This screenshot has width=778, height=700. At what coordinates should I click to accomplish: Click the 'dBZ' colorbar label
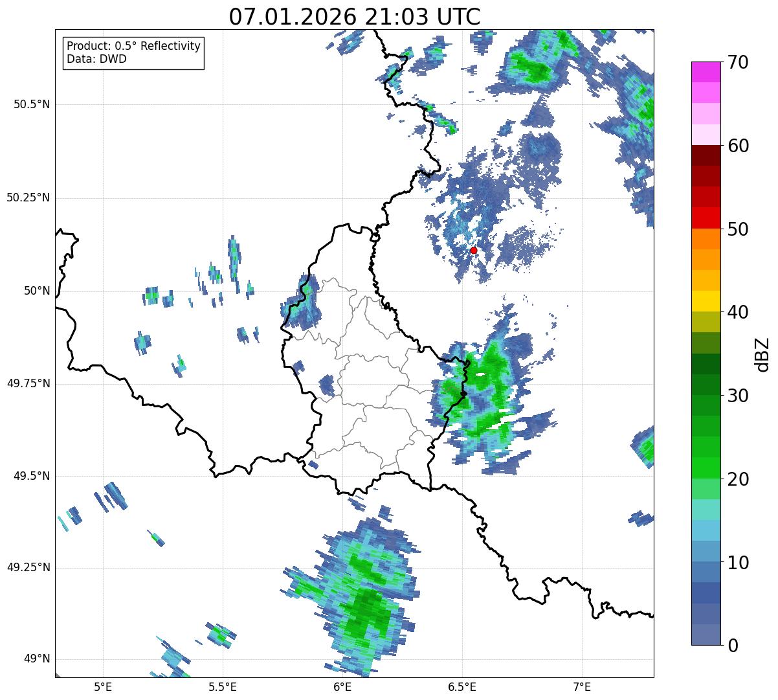pyautogui.click(x=762, y=354)
